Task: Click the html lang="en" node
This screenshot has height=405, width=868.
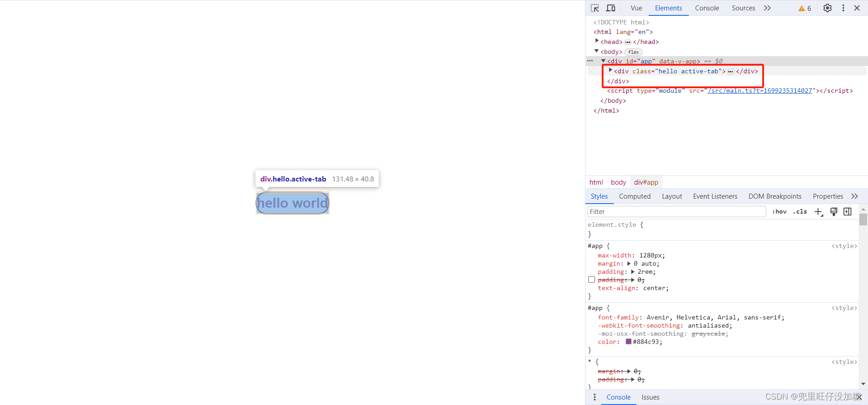Action: pyautogui.click(x=623, y=32)
